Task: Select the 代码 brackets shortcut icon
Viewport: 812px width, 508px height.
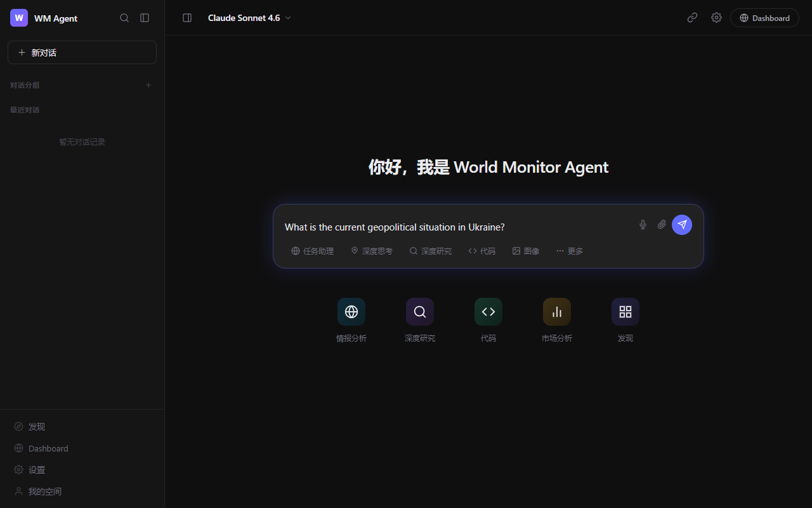Action: click(x=488, y=312)
